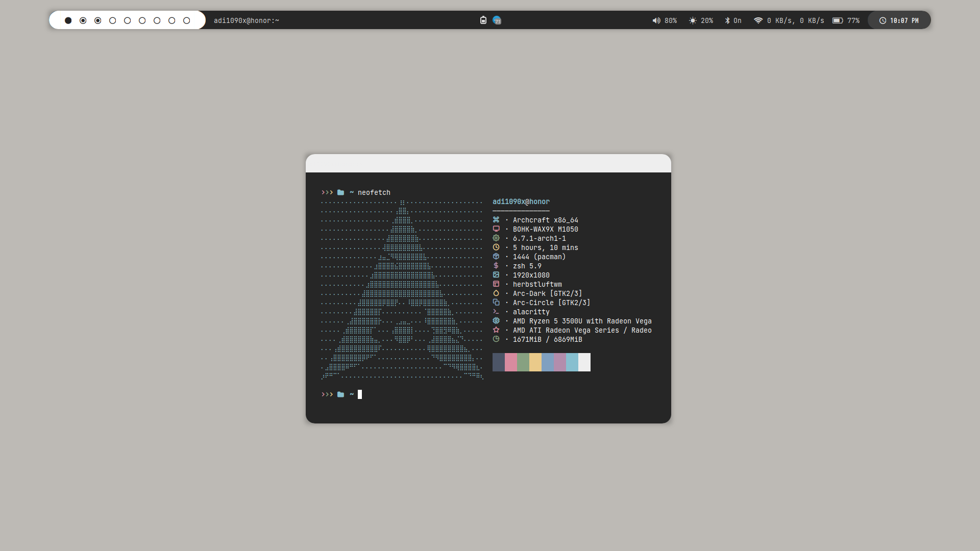Viewport: 980px width, 551px height.
Task: Click the clipboard icon in the bar
Action: tap(483, 20)
